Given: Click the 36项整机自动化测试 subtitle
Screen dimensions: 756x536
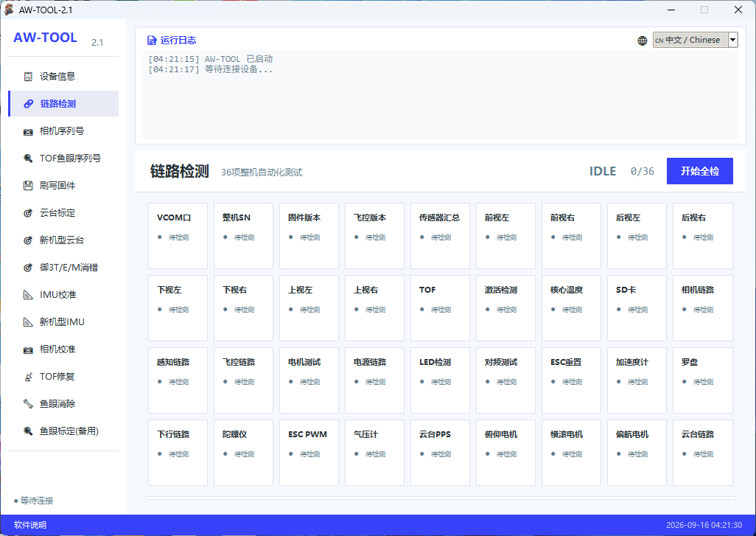Looking at the screenshot, I should click(x=262, y=173).
